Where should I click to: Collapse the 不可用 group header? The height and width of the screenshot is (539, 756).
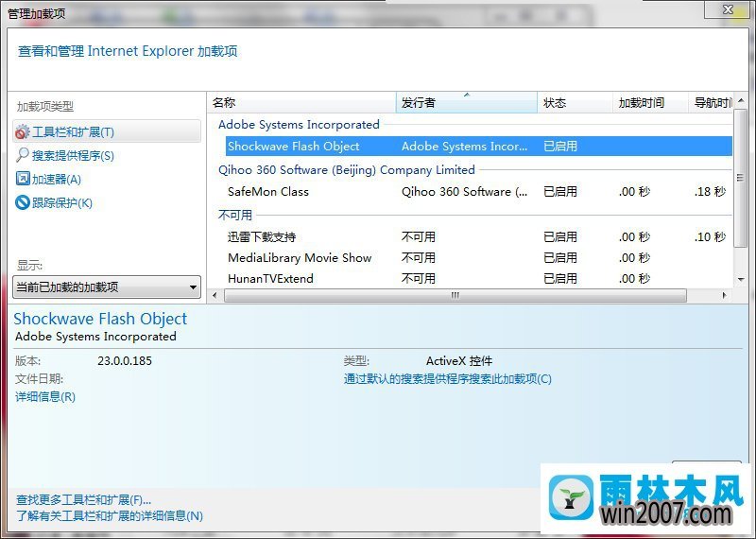tap(234, 215)
